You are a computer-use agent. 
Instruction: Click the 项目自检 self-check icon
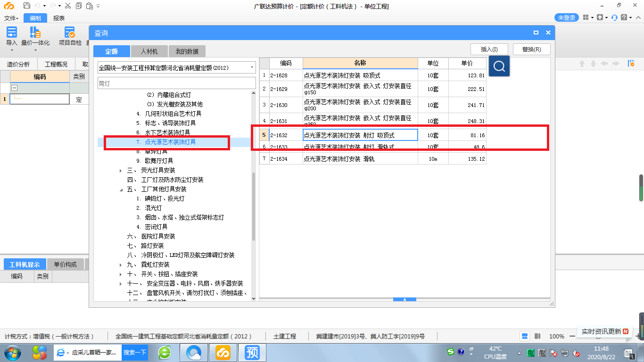tap(70, 32)
